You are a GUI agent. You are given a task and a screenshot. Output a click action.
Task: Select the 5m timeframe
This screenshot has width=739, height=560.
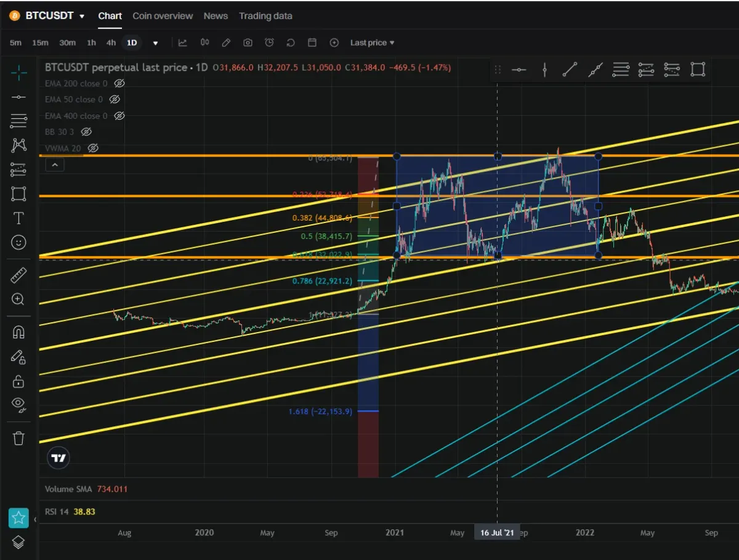pos(15,43)
